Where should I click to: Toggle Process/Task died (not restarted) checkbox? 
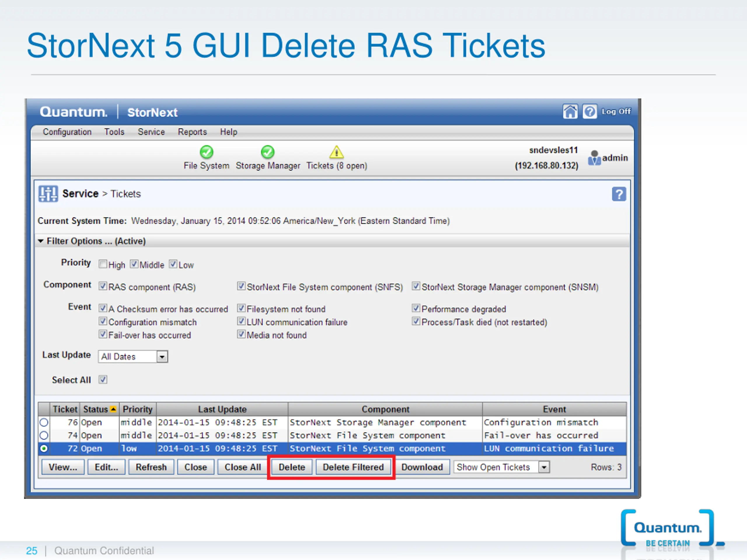pyautogui.click(x=416, y=321)
